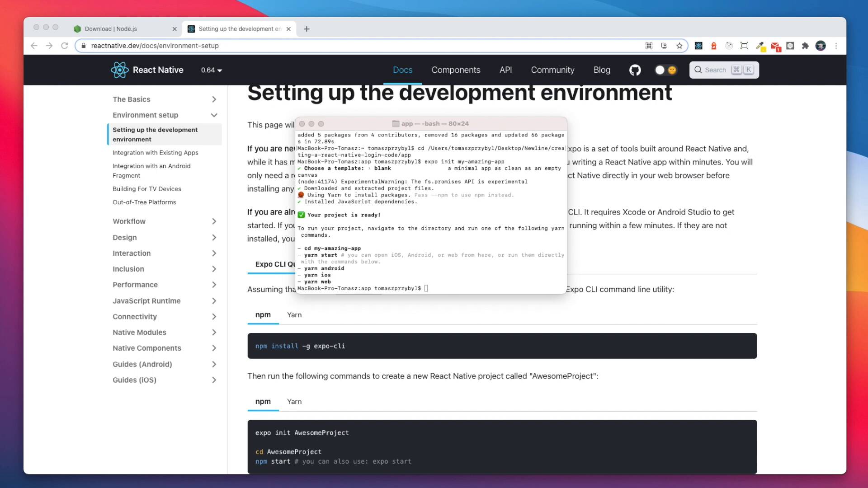Toggle the Yarn tab in install command
This screenshot has height=488, width=868.
pos(294,314)
